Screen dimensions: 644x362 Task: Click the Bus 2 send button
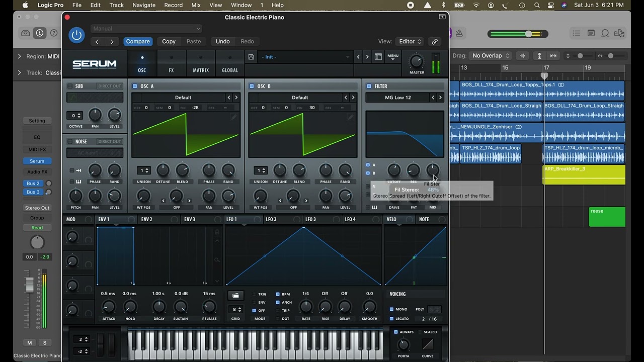33,184
